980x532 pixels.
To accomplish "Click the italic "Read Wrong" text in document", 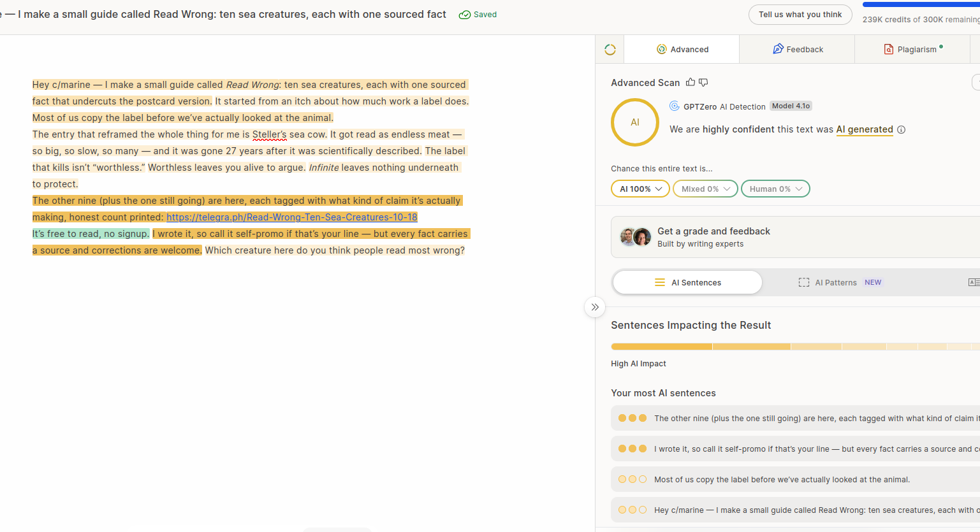I will click(252, 85).
